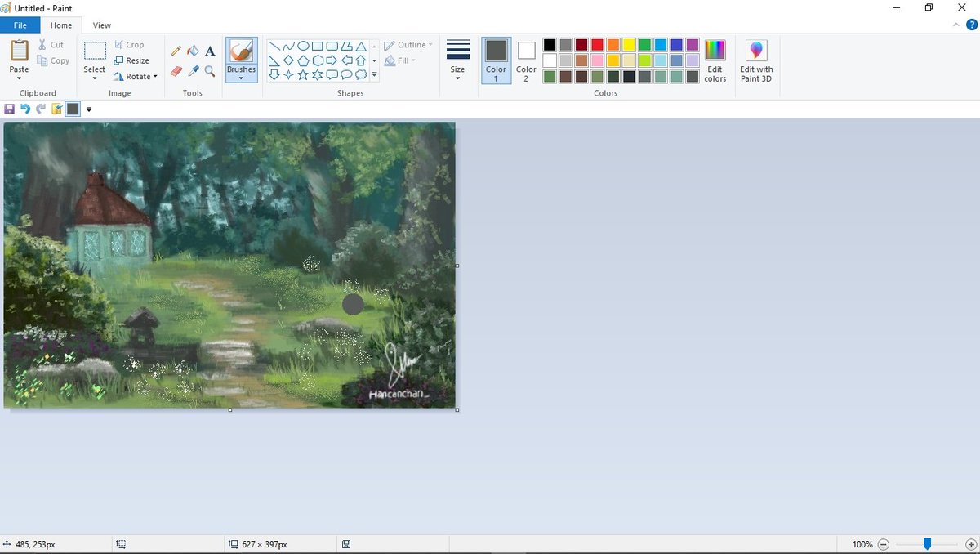Viewport: 980px width, 554px height.
Task: Activate the Text tool
Action: 210,51
